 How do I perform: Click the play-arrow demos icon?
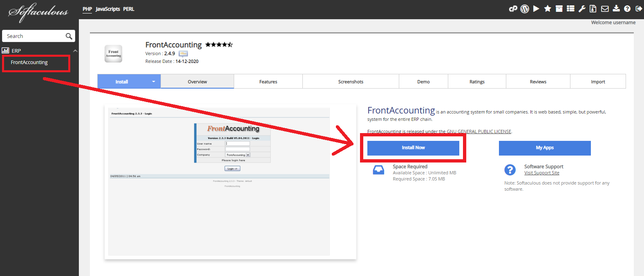[536, 9]
